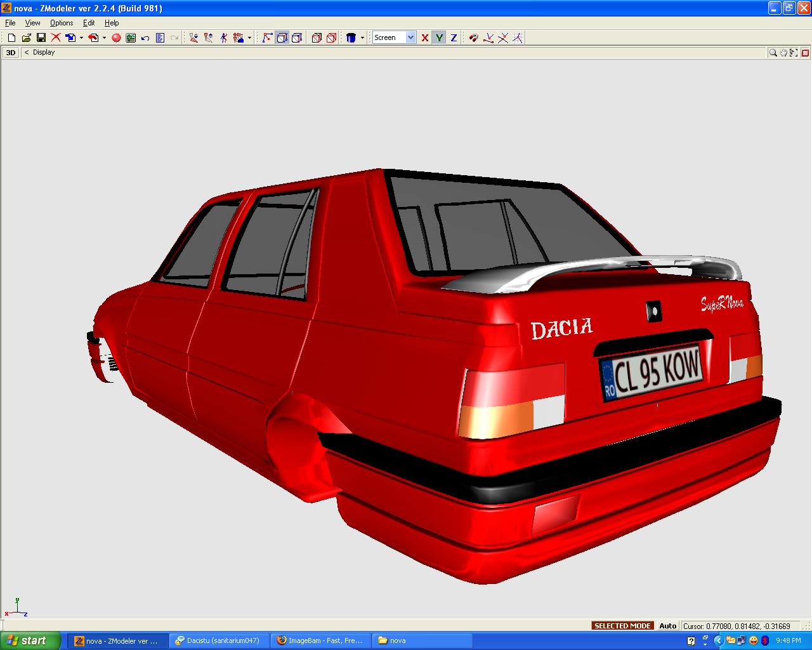The image size is (812, 650).
Task: Toggle the SELECTED MODE indicator
Action: pyautogui.click(x=622, y=626)
